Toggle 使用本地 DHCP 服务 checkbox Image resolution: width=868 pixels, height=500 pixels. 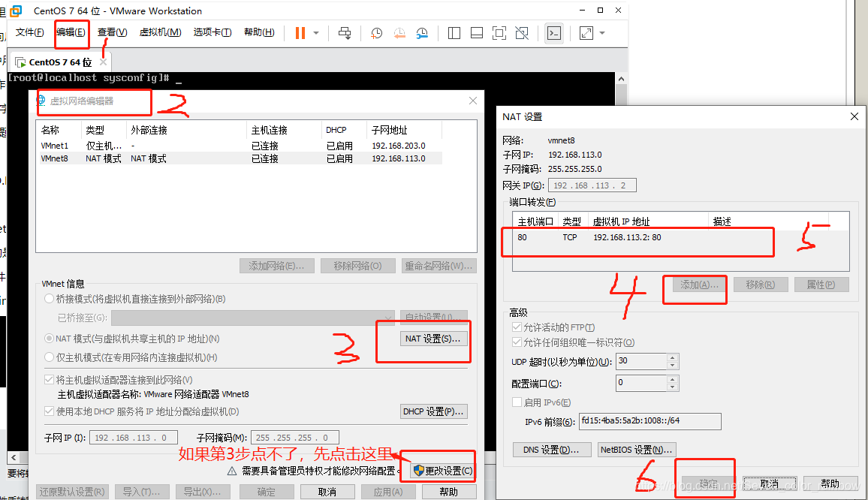coord(50,411)
